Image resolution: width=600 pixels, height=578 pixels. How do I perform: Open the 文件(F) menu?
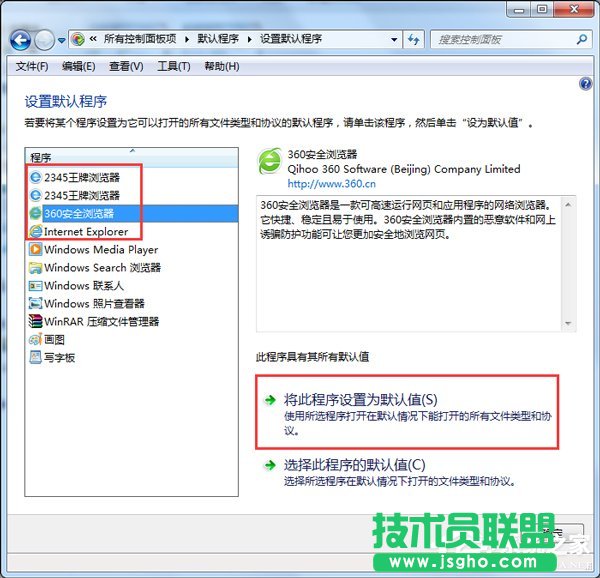click(32, 67)
